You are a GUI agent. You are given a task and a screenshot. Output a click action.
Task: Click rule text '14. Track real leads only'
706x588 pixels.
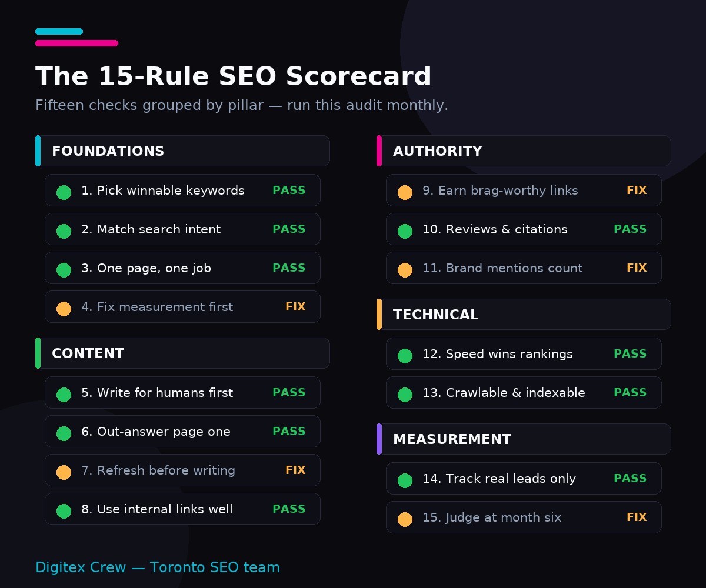tap(499, 479)
